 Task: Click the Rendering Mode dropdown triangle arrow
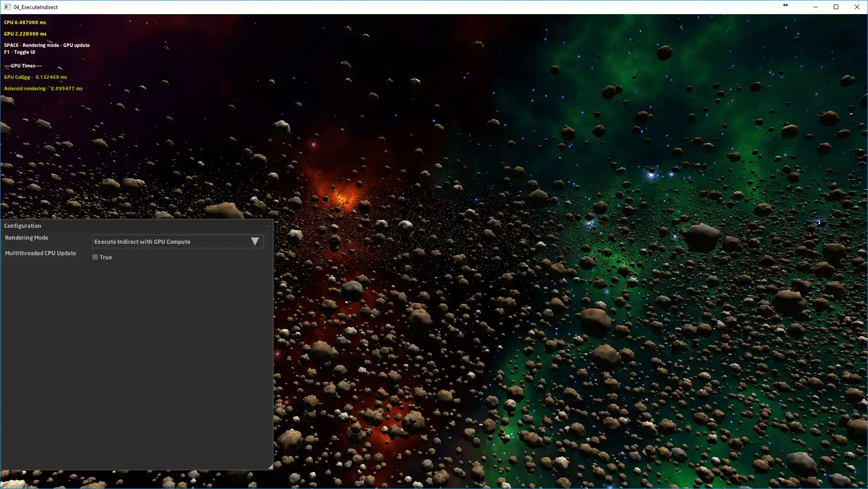coord(255,242)
